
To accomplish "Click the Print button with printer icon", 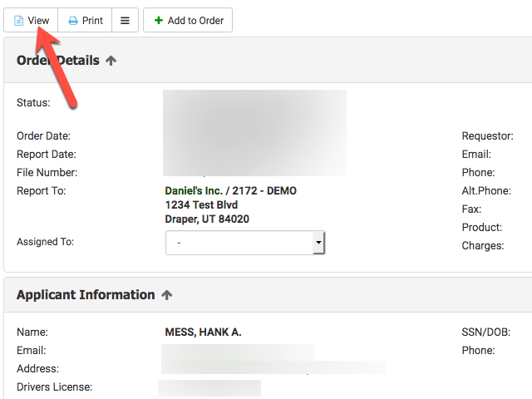I will point(86,21).
